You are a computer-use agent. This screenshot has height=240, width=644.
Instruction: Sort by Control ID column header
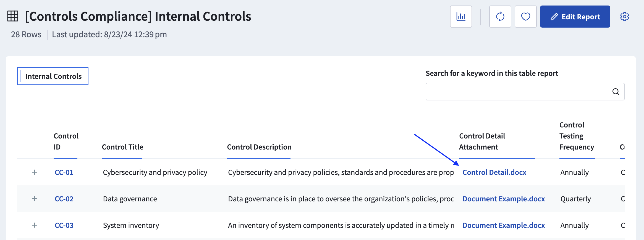[66, 141]
